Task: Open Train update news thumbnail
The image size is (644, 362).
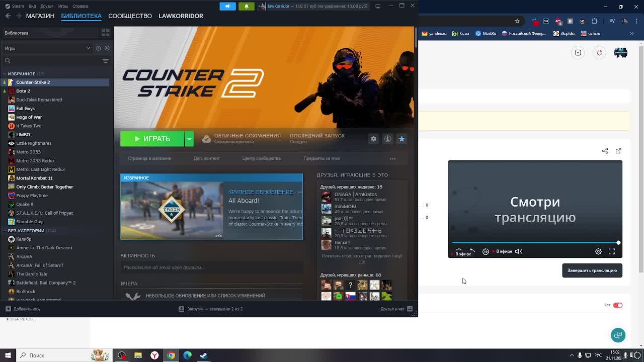Action: [172, 210]
